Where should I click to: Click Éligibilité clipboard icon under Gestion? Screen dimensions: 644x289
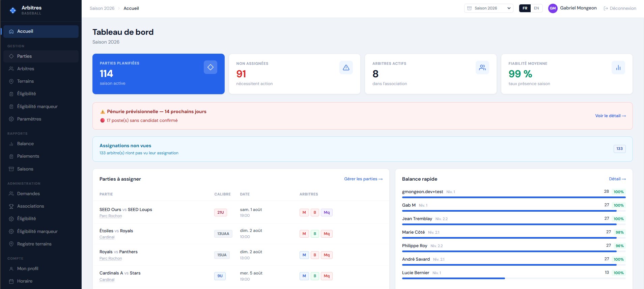click(x=11, y=94)
